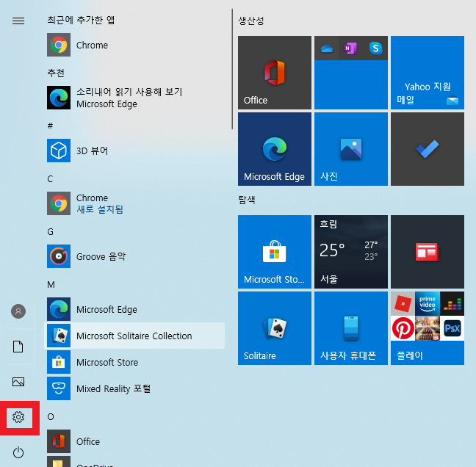The width and height of the screenshot is (476, 467).
Task: Open the Deezer equalizer icon in 플레이 tile
Action: tap(452, 304)
